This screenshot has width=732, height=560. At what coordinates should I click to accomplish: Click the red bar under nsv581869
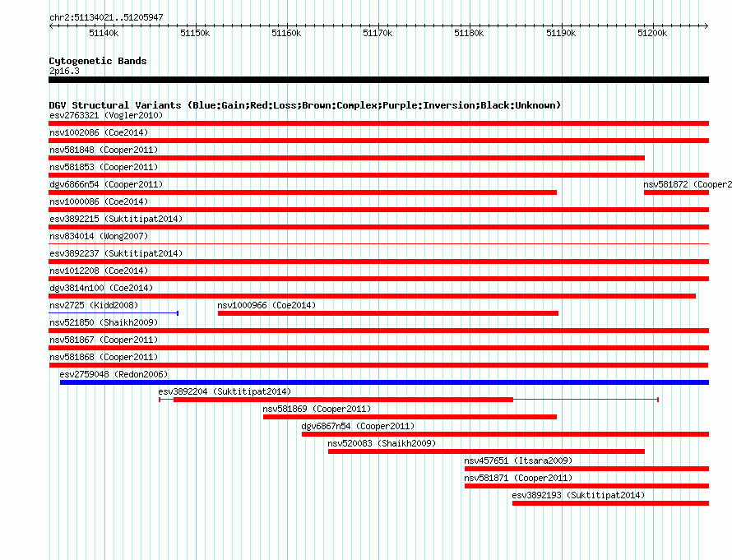[410, 417]
